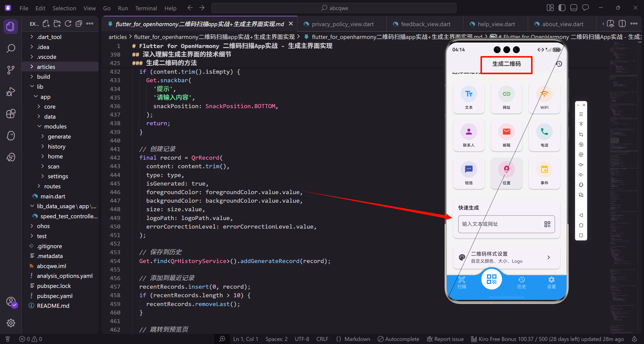
Task: Collapse all folders in explorer
Action: [79, 24]
